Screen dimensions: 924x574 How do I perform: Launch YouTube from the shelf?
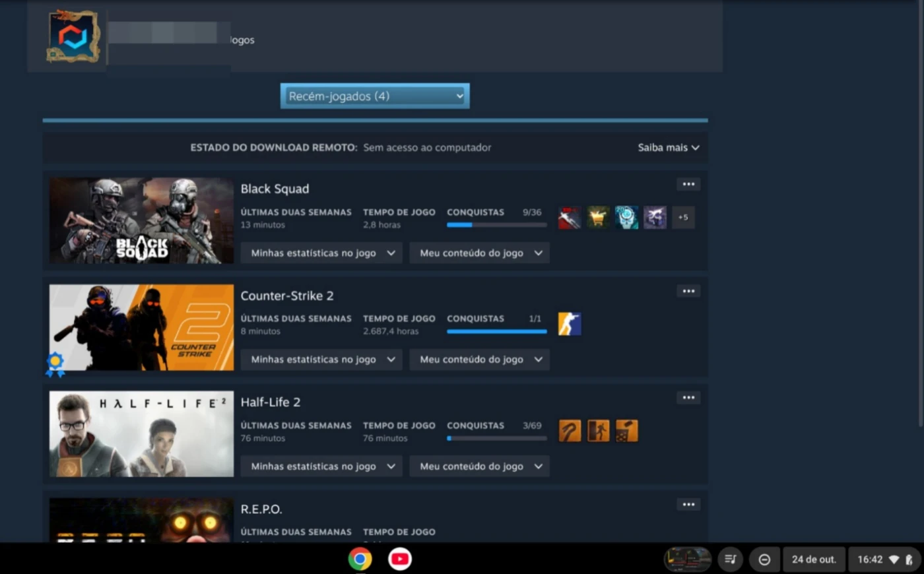[399, 559]
